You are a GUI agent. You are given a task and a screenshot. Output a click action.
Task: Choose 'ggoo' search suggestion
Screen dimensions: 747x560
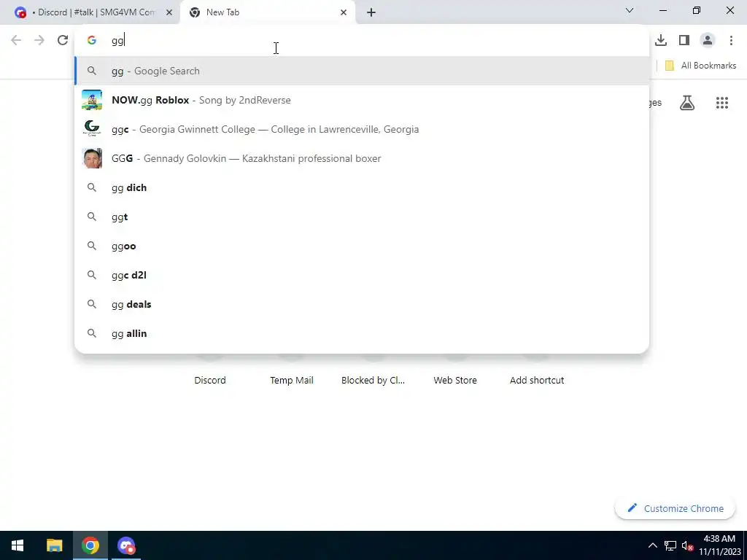pos(362,246)
